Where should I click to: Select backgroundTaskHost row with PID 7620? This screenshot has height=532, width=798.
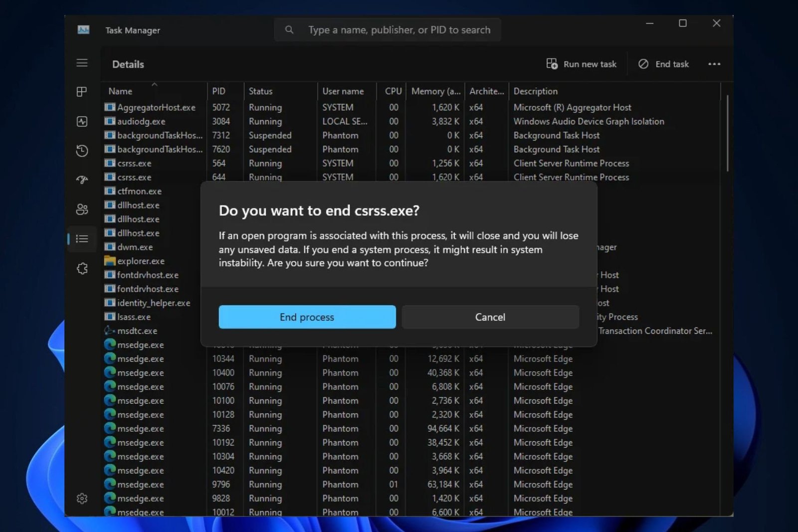411,149
